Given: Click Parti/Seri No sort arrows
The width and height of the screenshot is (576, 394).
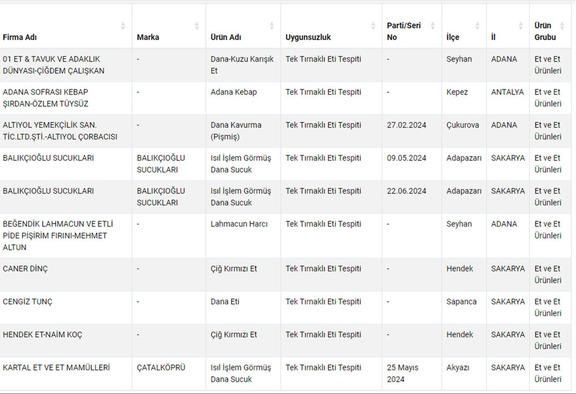Looking at the screenshot, I should point(433,26).
